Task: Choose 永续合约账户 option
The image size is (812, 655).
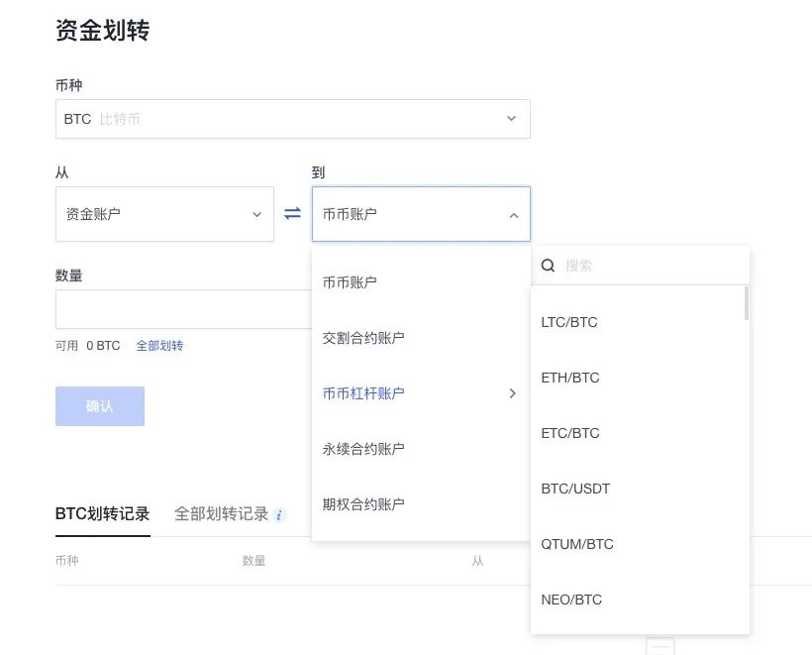Action: point(363,449)
